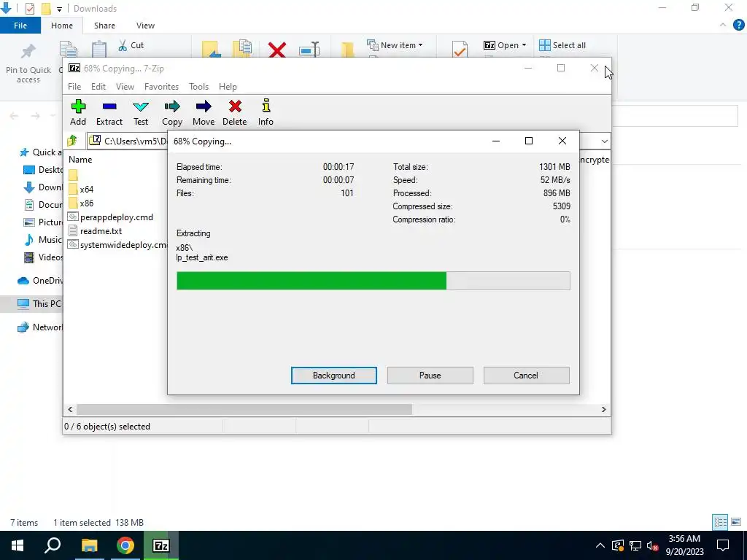Open the Edit menu in 7-Zip
Viewport: 747px width, 560px height.
98,87
